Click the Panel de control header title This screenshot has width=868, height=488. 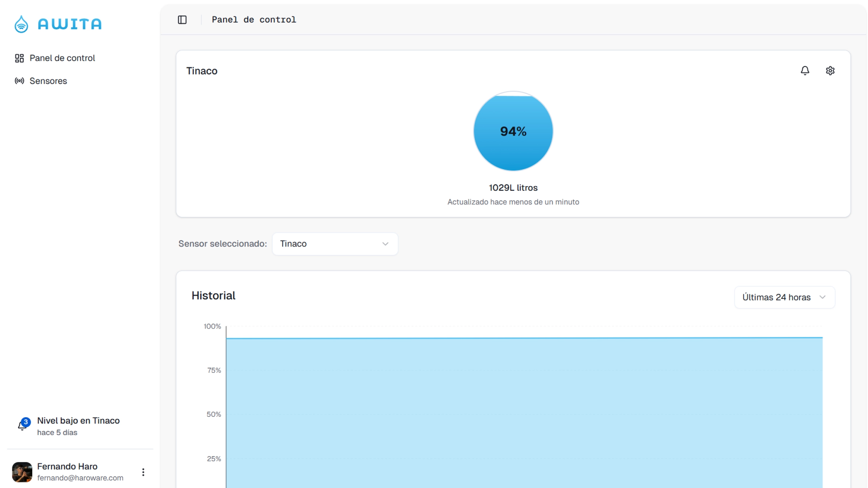click(x=254, y=20)
